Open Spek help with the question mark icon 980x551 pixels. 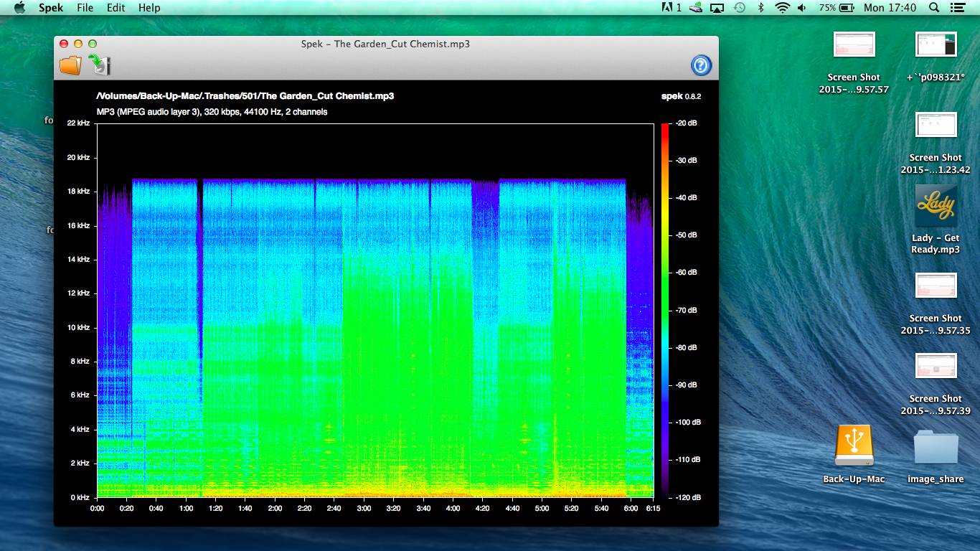(x=700, y=65)
